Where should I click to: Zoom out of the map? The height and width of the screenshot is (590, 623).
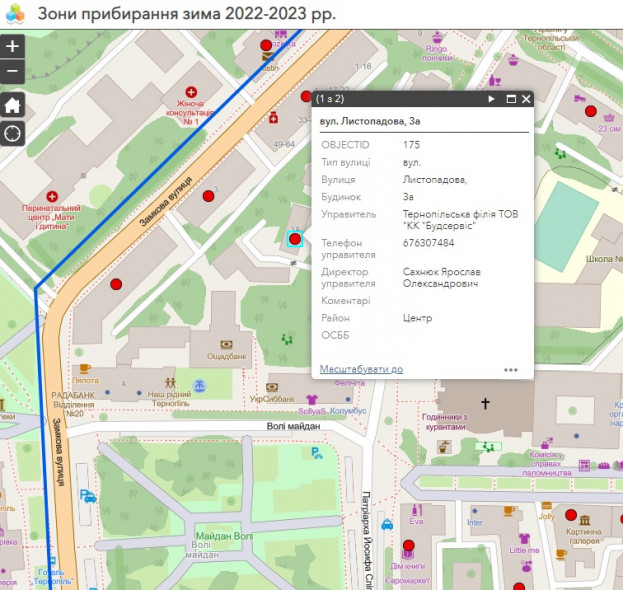tap(12, 71)
